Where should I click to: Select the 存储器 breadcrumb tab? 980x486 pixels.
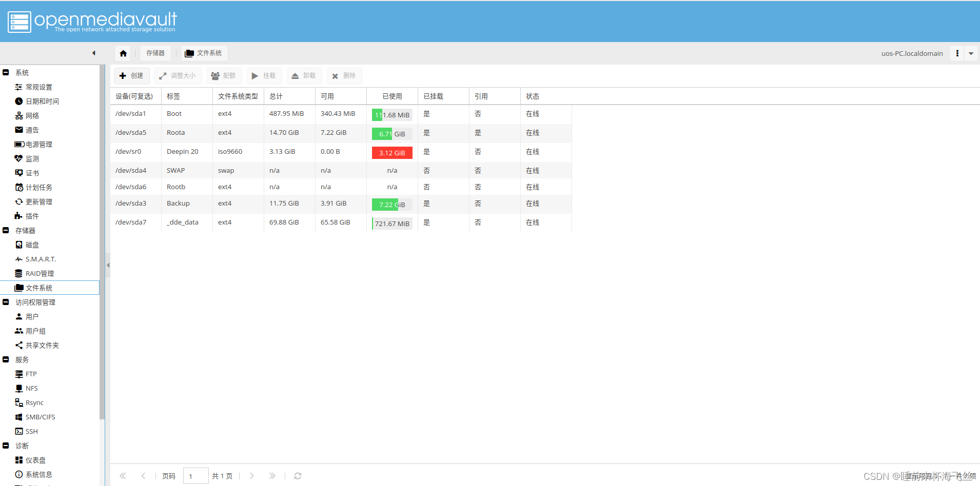click(155, 53)
